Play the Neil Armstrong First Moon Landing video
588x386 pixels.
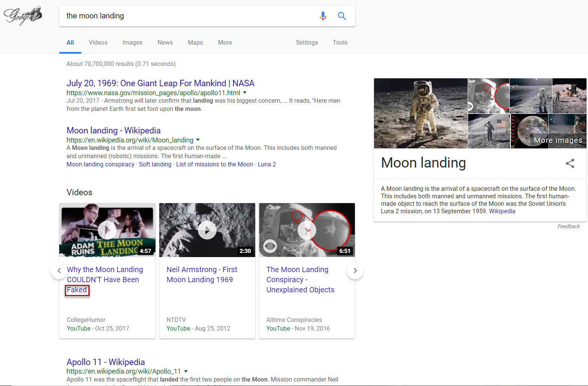pos(207,230)
